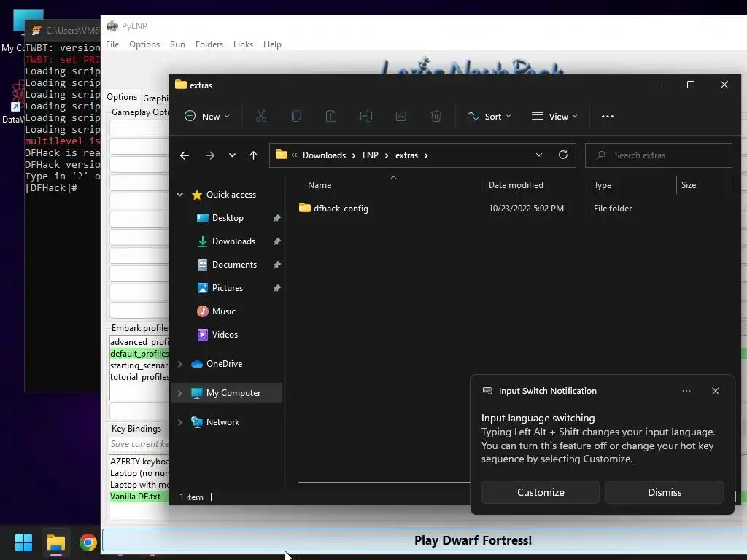Sort by Name column header
747x560 pixels.
tap(320, 185)
